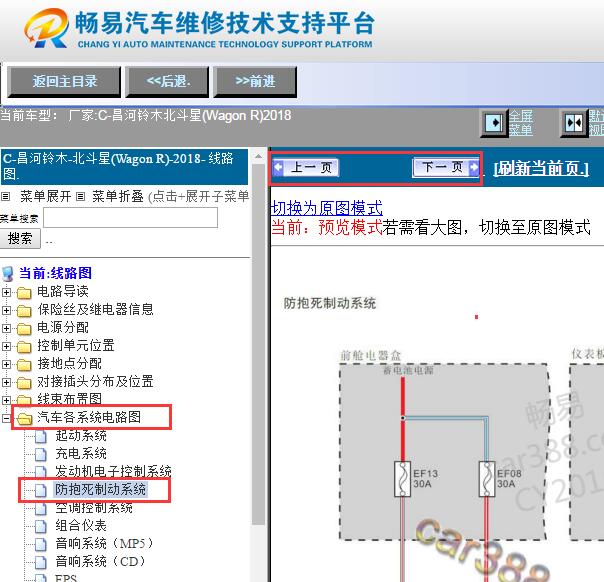Click the 充电系统 document icon
Screen dimensions: 604x582
(x=41, y=455)
